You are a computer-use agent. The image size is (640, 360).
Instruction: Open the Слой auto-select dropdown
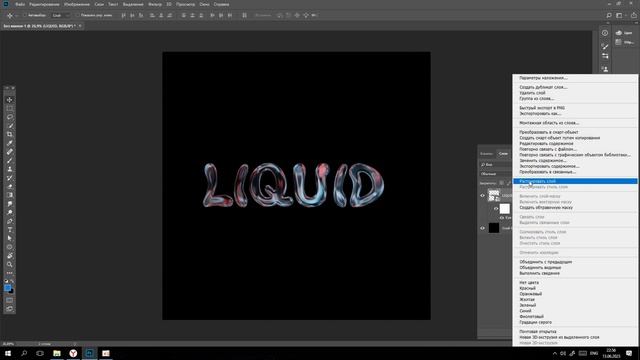(61, 15)
